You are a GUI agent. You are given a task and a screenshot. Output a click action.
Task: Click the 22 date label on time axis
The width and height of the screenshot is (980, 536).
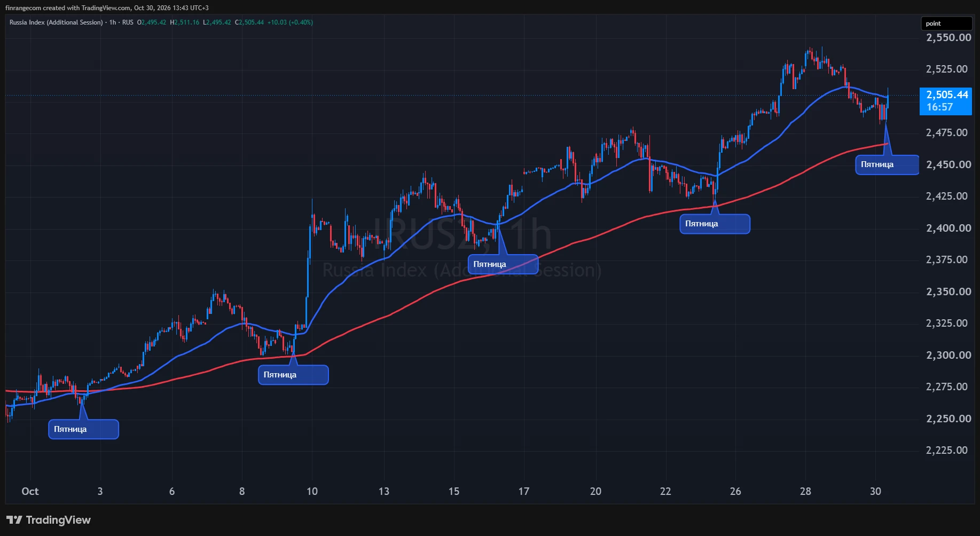tap(665, 491)
